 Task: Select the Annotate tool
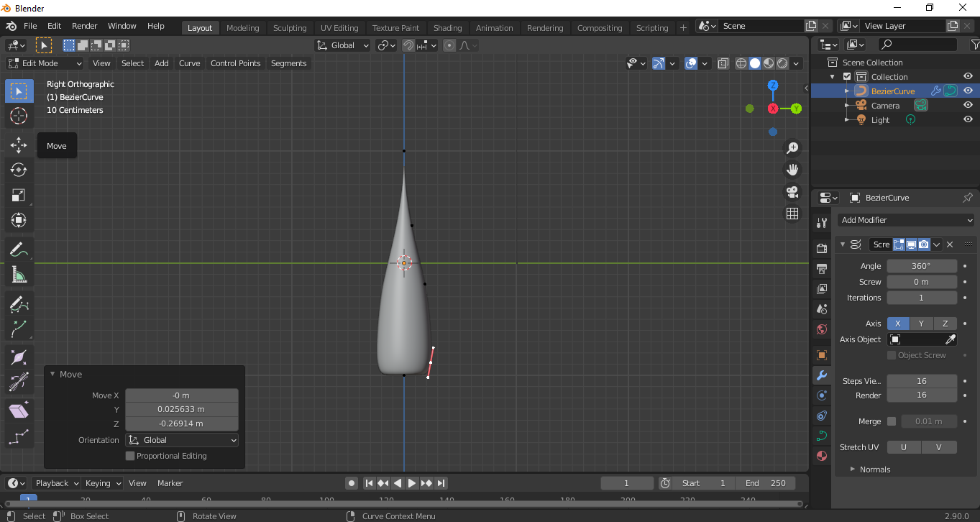pos(18,249)
